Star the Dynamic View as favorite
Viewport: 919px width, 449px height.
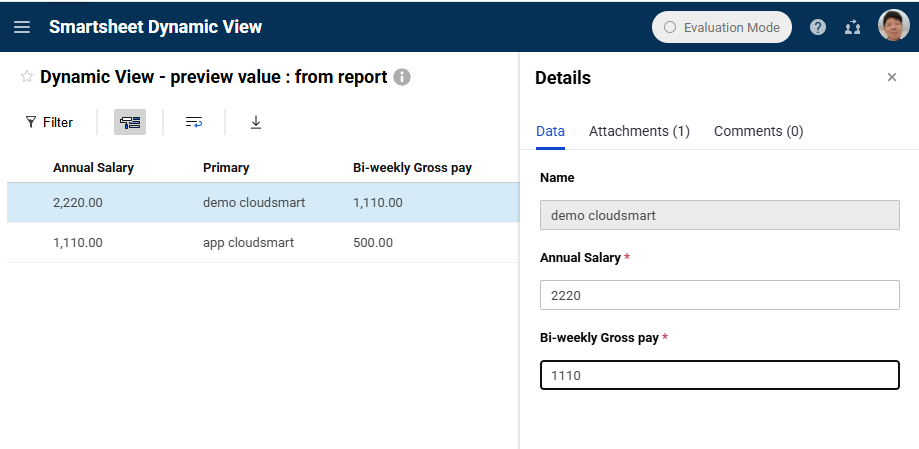tap(27, 77)
